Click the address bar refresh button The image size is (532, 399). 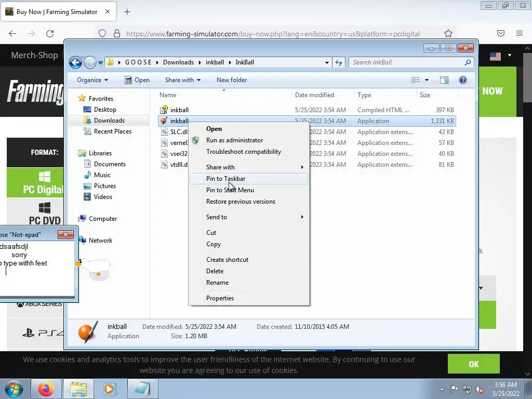[339, 62]
